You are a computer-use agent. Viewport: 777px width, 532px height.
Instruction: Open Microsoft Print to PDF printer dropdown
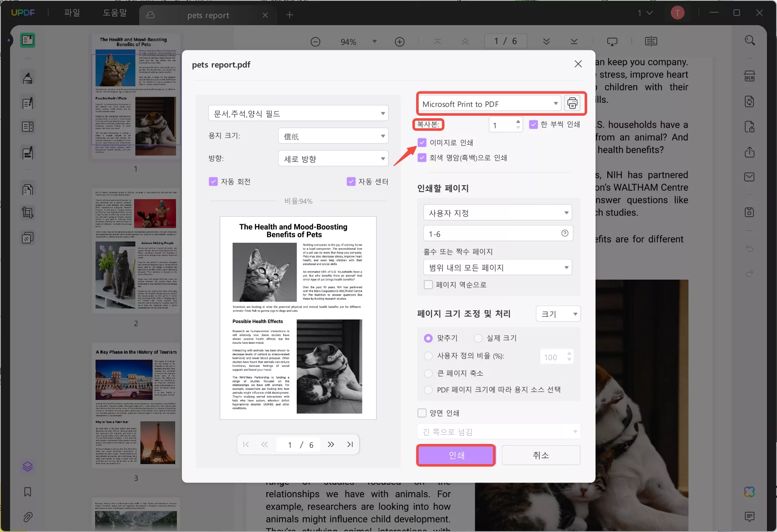click(x=490, y=104)
